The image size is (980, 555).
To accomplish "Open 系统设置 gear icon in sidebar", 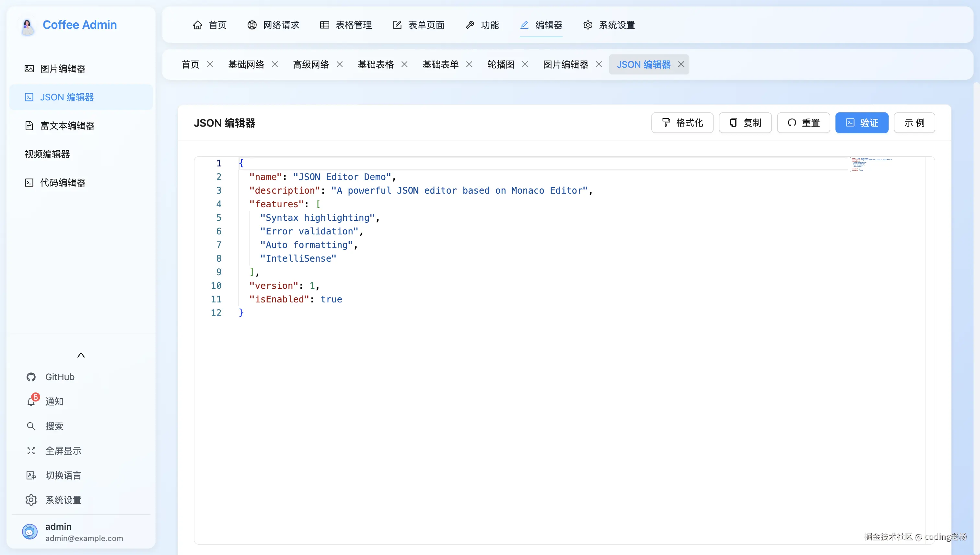I will click(31, 500).
